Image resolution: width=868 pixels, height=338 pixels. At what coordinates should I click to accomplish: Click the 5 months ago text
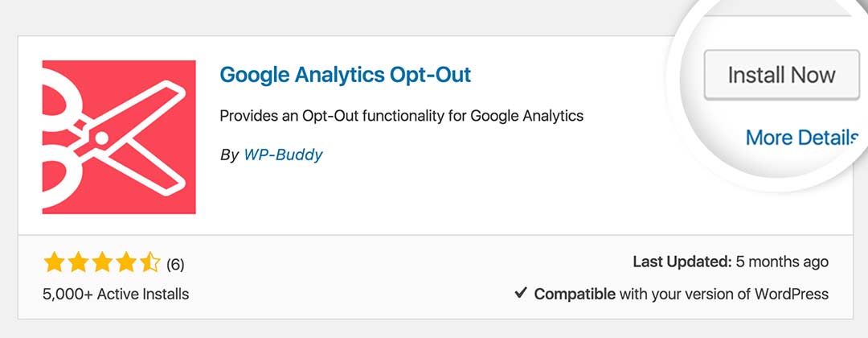tap(782, 262)
